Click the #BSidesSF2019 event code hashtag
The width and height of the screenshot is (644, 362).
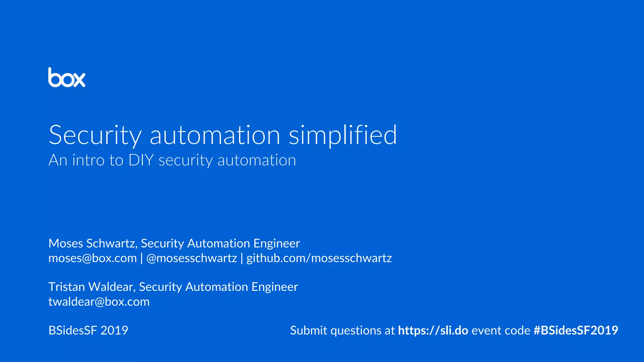coord(576,331)
